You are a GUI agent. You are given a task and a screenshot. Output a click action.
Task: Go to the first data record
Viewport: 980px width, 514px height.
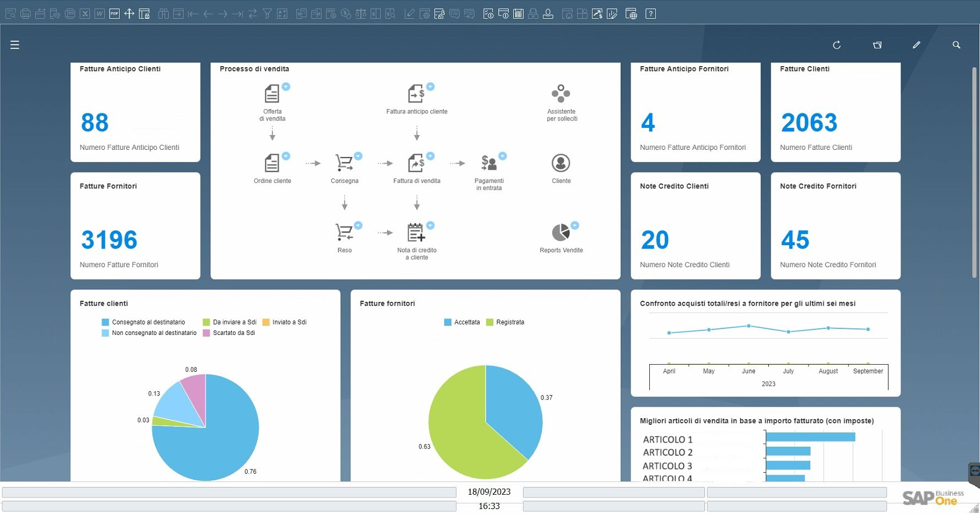193,14
